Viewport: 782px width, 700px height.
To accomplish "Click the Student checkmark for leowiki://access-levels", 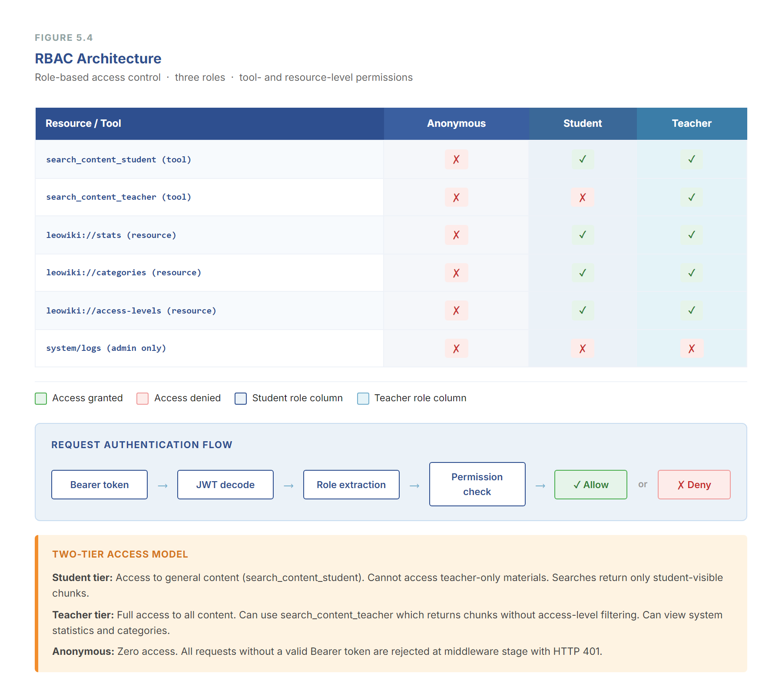I will click(x=583, y=310).
